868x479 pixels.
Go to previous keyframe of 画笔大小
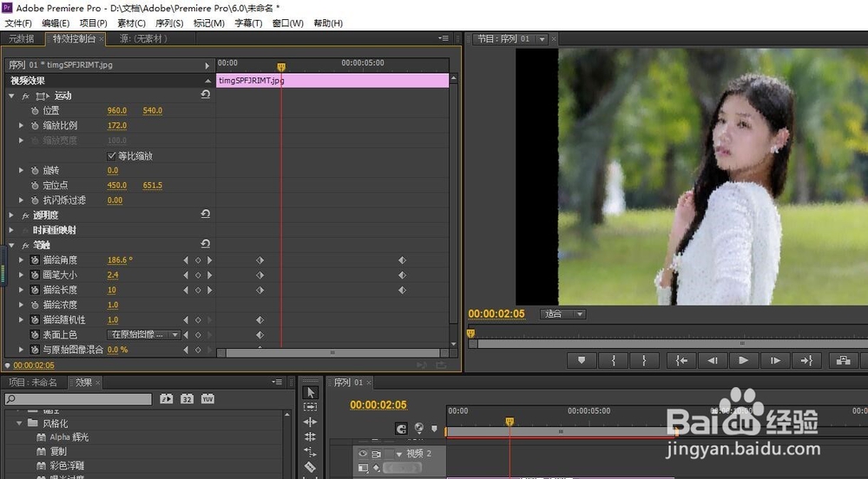pyautogui.click(x=186, y=275)
